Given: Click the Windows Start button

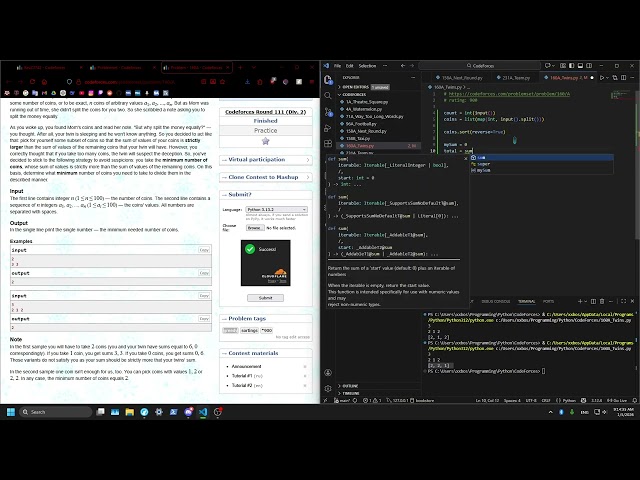Looking at the screenshot, I should (x=11, y=412).
